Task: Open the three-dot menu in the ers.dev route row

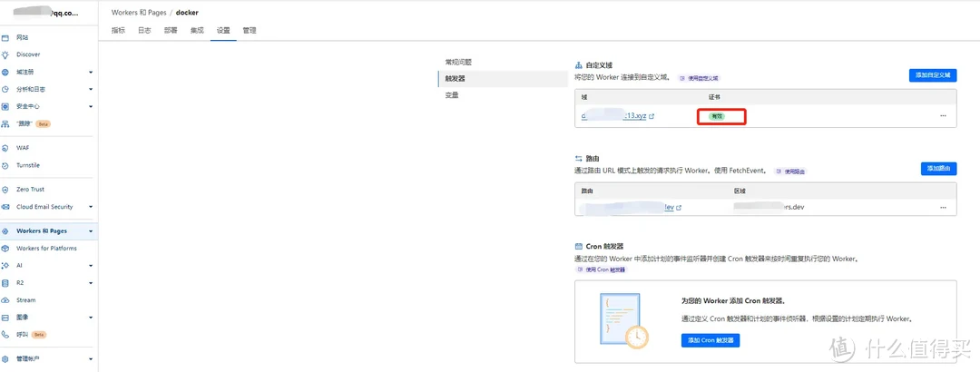Action: tap(943, 208)
